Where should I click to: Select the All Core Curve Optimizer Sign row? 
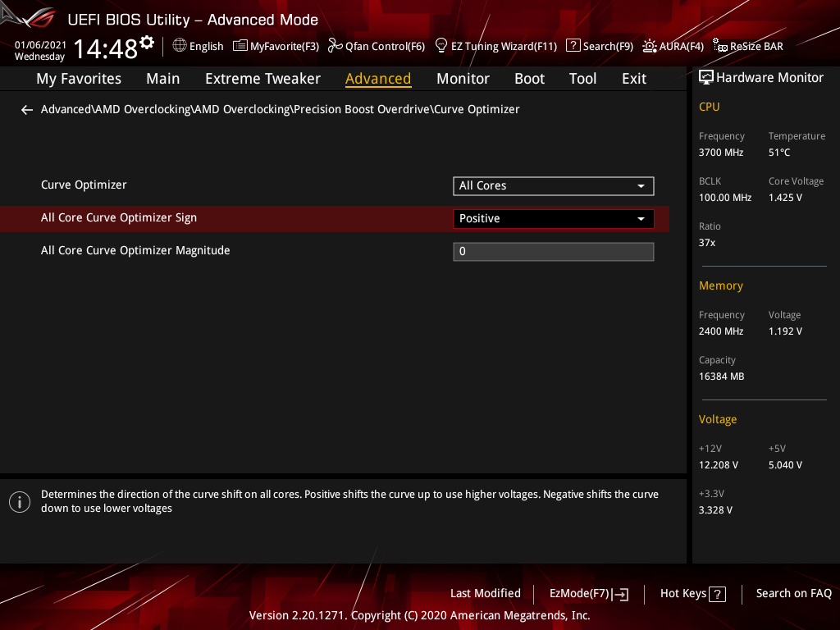coord(335,218)
